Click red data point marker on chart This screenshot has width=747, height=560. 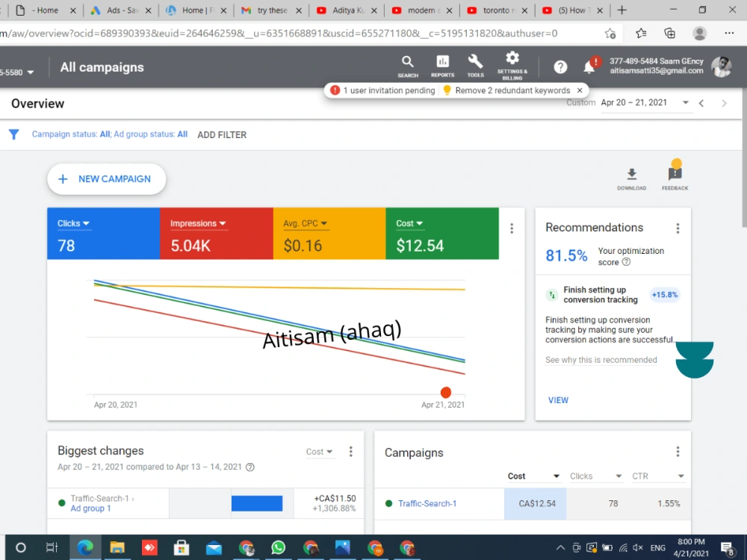[446, 393]
